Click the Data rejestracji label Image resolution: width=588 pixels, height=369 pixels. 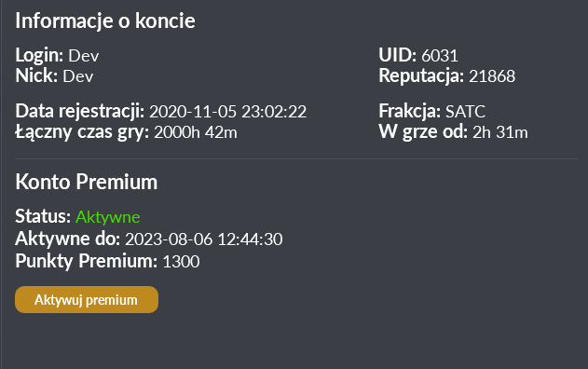[x=80, y=112]
